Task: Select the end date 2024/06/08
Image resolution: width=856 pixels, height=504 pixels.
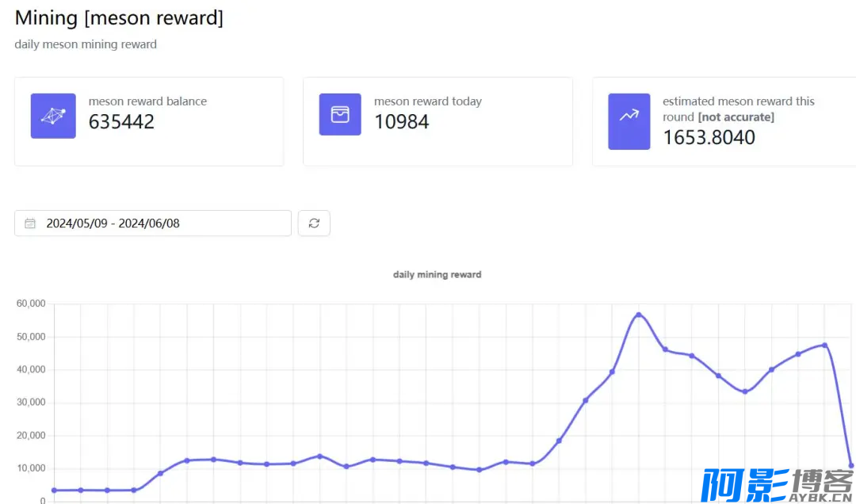Action: click(x=150, y=223)
